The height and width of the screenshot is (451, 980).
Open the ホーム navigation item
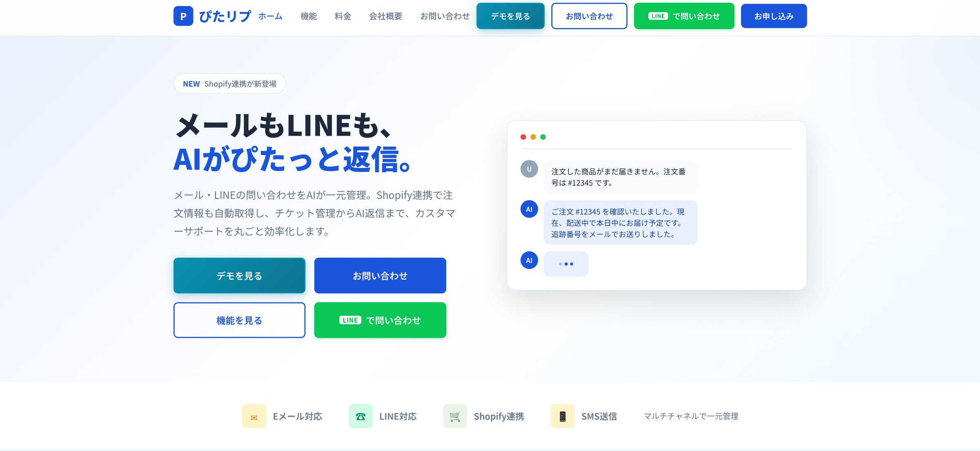click(270, 16)
